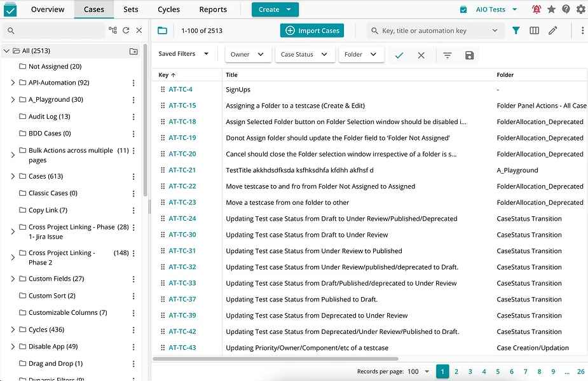Open the column configuration icon
The height and width of the screenshot is (381, 588).
click(533, 30)
